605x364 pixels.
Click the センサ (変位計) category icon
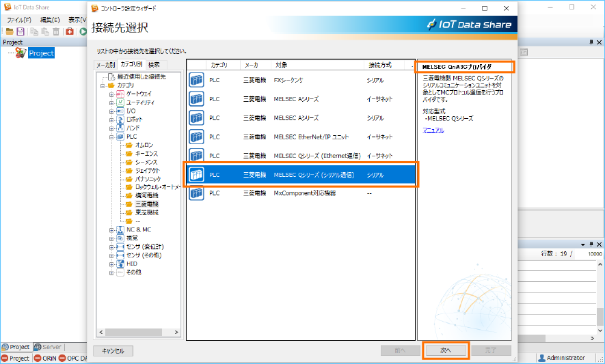[x=120, y=247]
